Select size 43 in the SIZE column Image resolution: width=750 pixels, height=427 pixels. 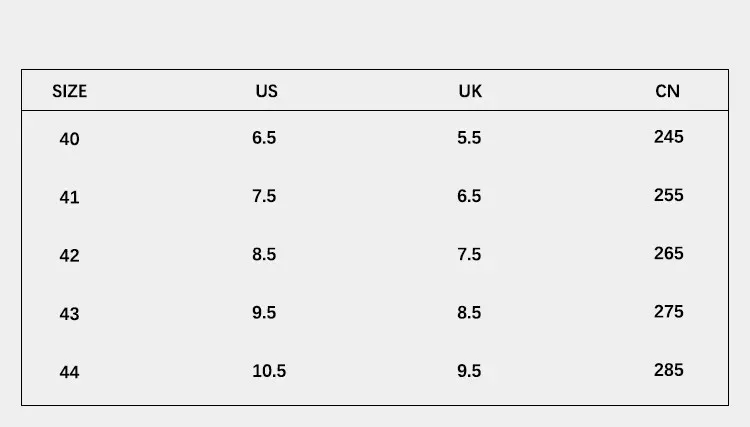point(69,313)
